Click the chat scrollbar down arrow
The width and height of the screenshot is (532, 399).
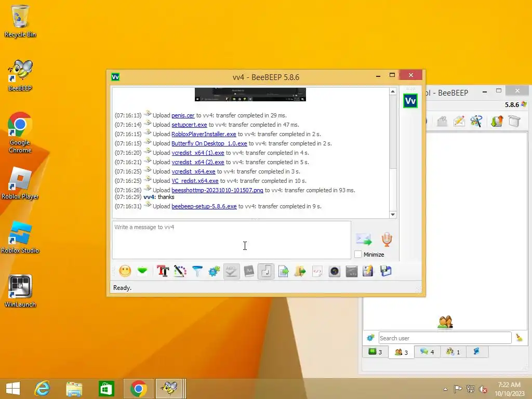(x=393, y=215)
